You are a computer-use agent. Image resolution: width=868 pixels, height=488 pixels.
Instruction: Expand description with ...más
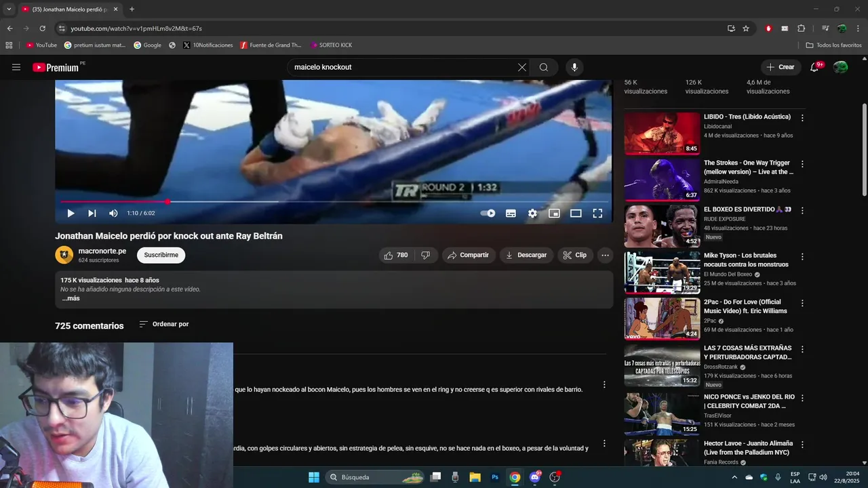[71, 298]
